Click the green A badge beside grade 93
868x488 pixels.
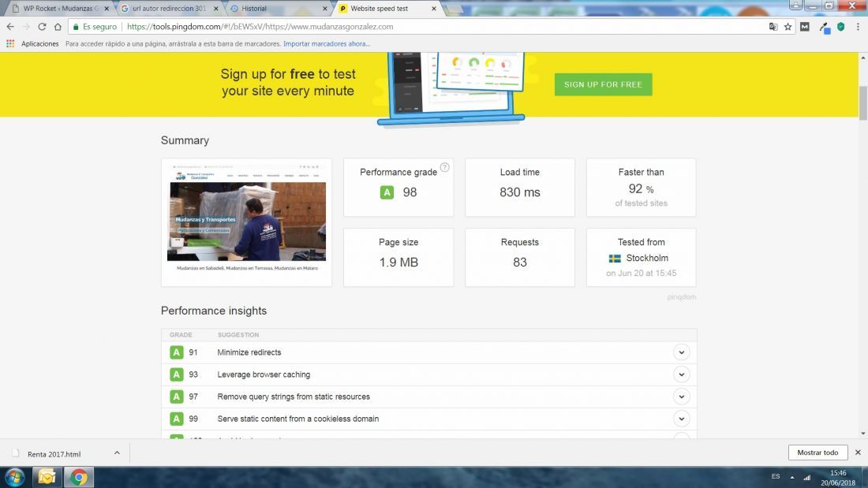point(177,374)
